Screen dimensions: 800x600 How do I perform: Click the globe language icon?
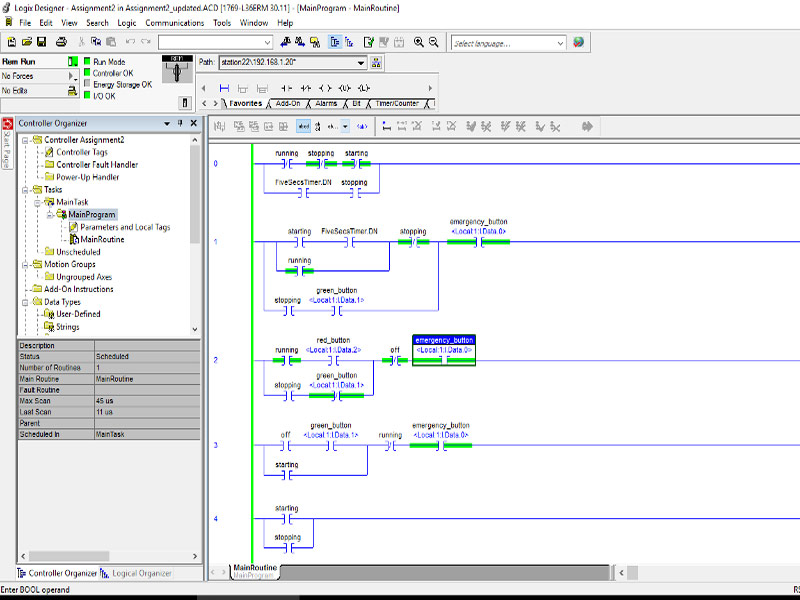tap(579, 42)
